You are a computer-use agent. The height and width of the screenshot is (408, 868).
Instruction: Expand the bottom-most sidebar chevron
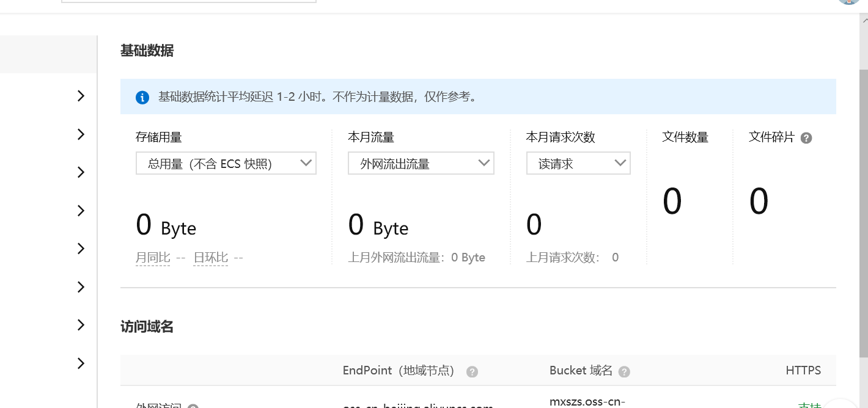[81, 363]
